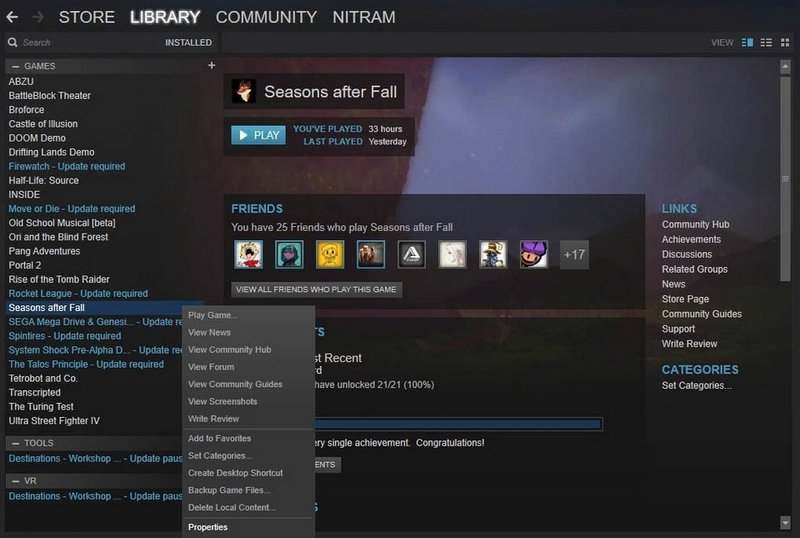Choose View News in context menu
Viewport: 800px width, 538px height.
tap(248, 332)
